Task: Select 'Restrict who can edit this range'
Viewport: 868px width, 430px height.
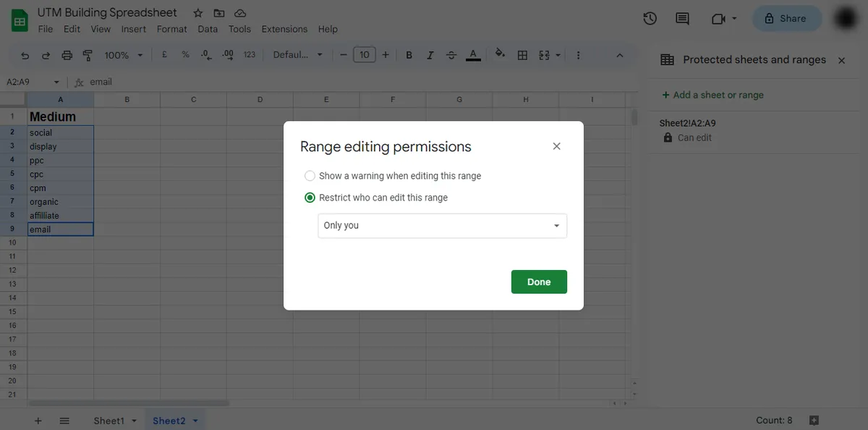Action: pyautogui.click(x=310, y=197)
